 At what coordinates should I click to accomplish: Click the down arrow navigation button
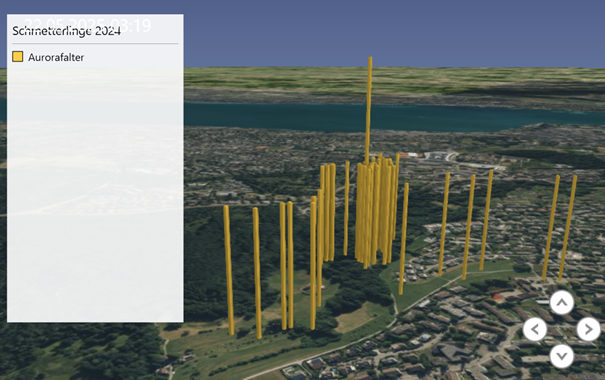(561, 356)
